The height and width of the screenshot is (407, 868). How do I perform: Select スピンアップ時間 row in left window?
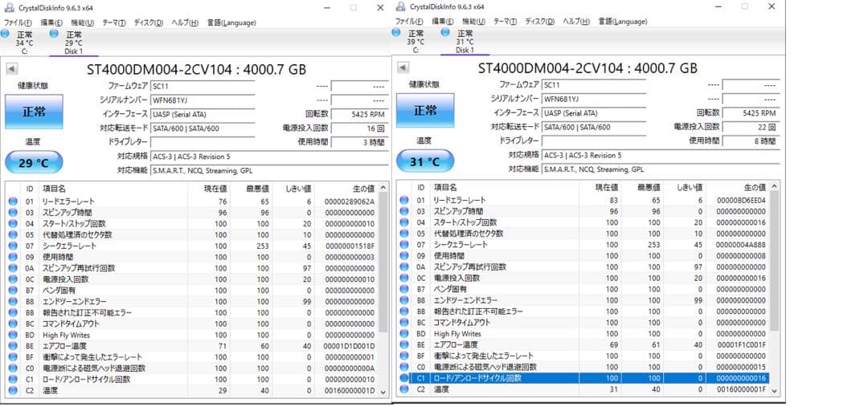pos(191,213)
